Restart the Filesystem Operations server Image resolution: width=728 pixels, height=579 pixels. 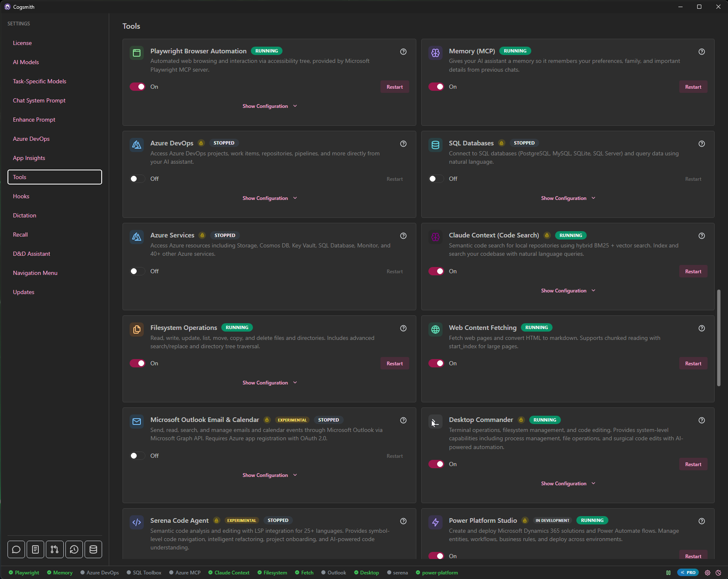(x=395, y=364)
